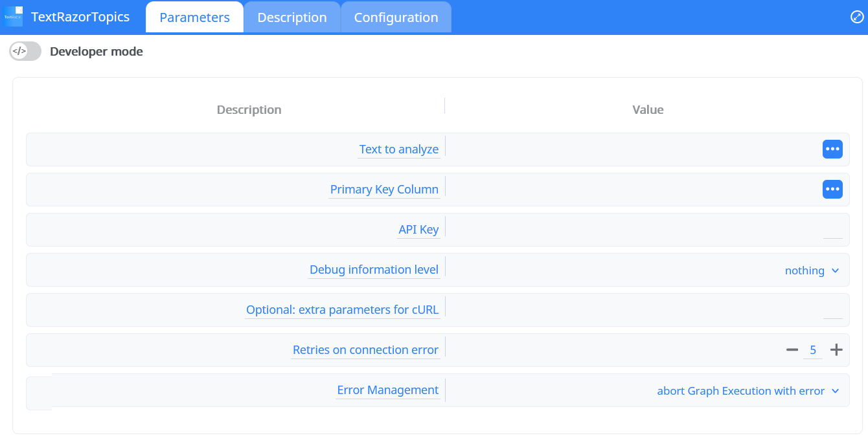
Task: Click the chevron next to 'nothing'
Action: [835, 270]
